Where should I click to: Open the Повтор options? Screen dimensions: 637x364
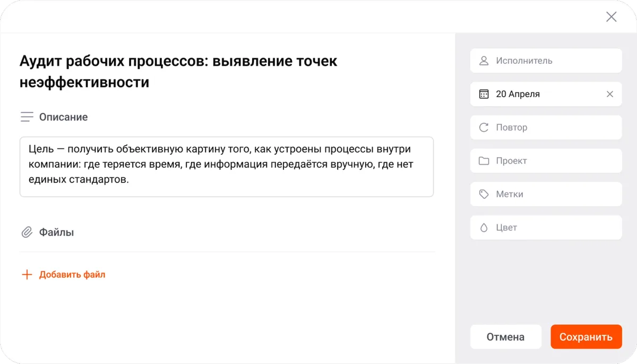(x=546, y=127)
